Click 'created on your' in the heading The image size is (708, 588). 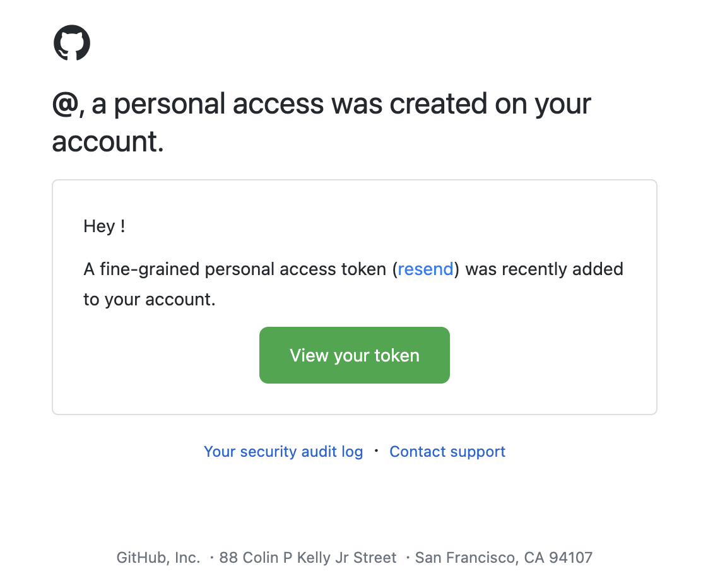490,104
